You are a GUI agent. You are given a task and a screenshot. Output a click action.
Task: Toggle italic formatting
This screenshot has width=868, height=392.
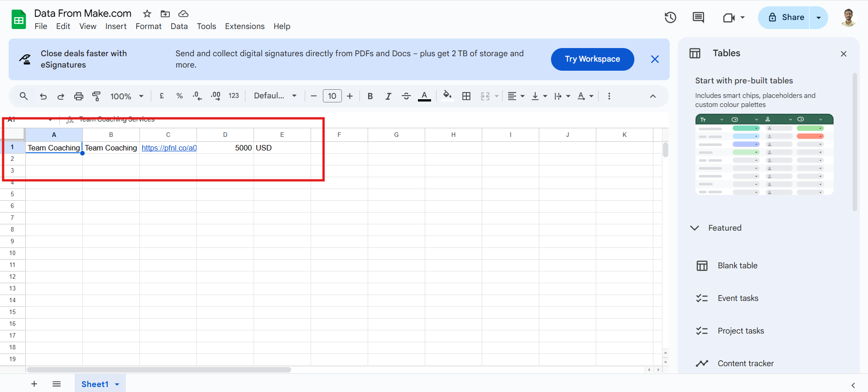[x=388, y=96]
